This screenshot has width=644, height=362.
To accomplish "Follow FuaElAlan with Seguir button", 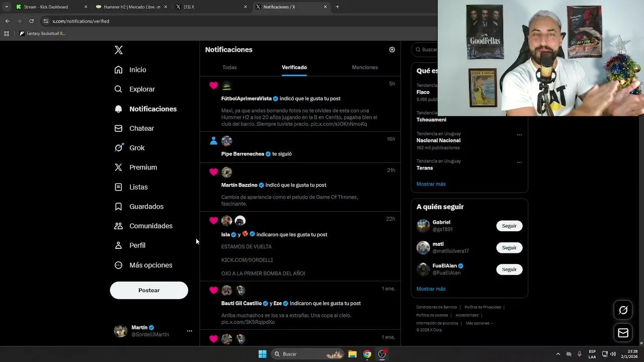I will point(509,269).
